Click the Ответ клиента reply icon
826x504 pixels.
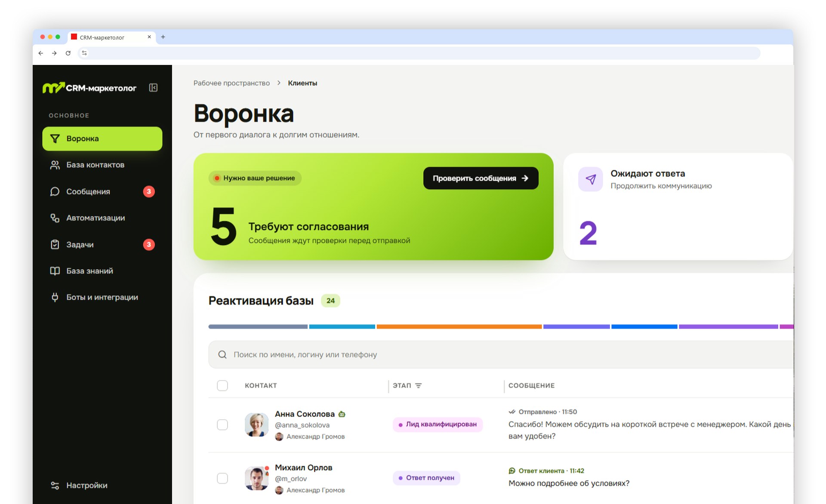512,471
